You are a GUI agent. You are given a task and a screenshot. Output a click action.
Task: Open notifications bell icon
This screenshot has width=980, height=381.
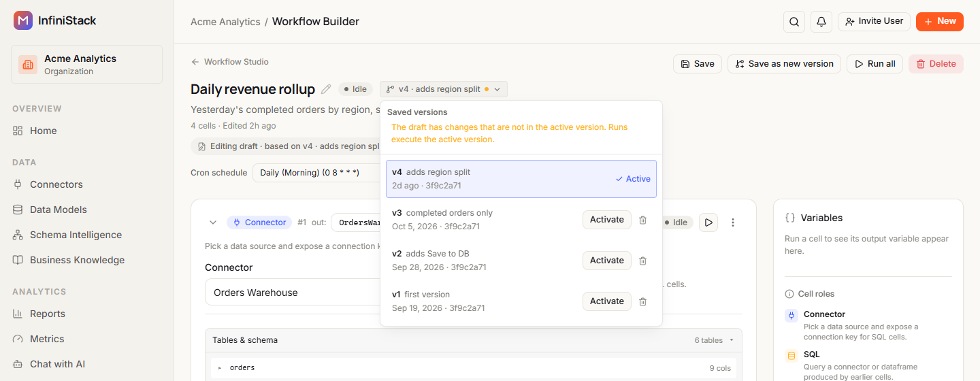click(x=821, y=22)
